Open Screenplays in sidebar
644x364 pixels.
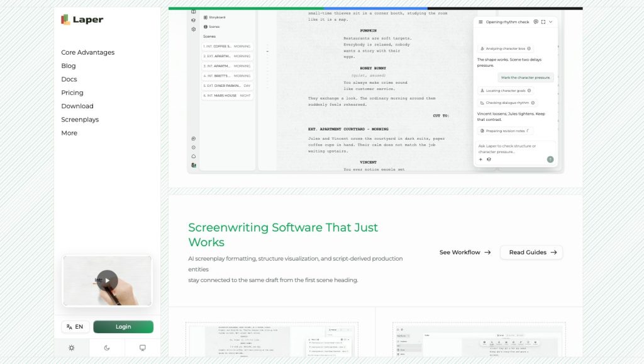[x=80, y=120]
